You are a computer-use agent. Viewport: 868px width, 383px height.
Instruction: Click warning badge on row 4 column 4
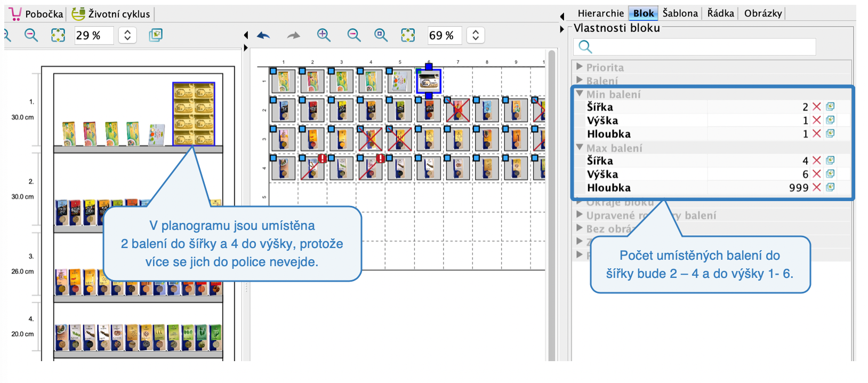[x=381, y=158]
